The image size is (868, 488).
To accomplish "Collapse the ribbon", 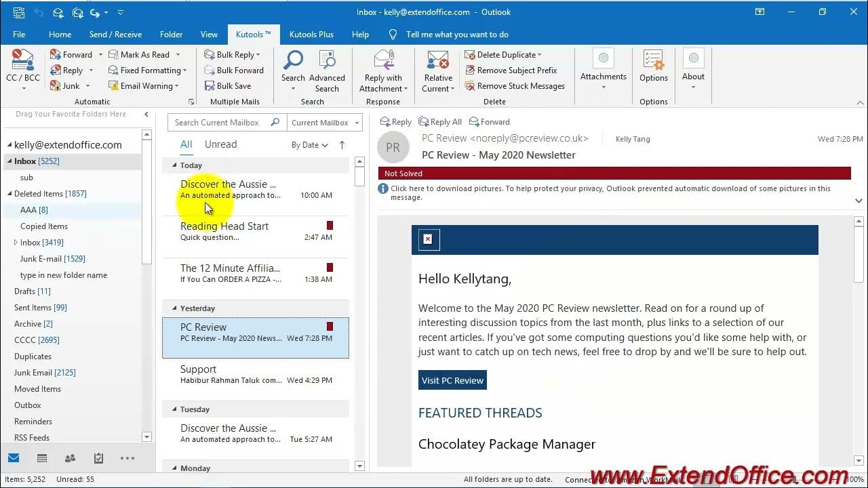I will click(860, 102).
